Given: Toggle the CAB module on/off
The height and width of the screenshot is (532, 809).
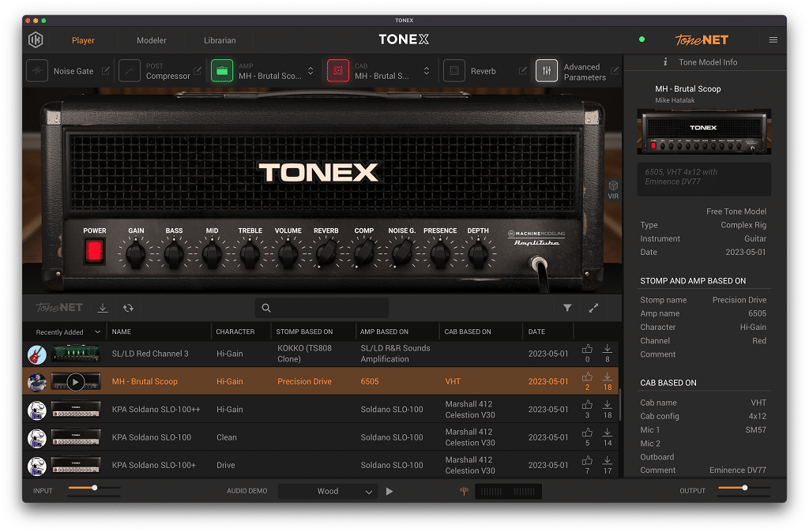Looking at the screenshot, I should 338,71.
